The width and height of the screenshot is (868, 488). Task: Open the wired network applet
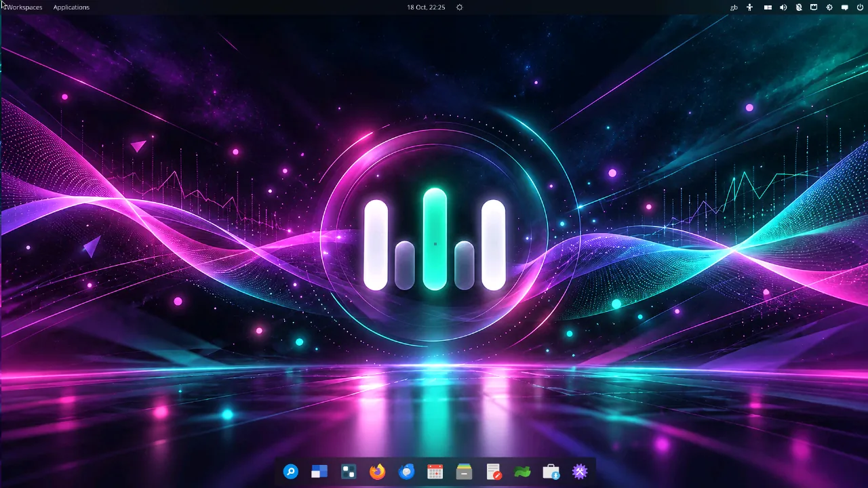(814, 7)
